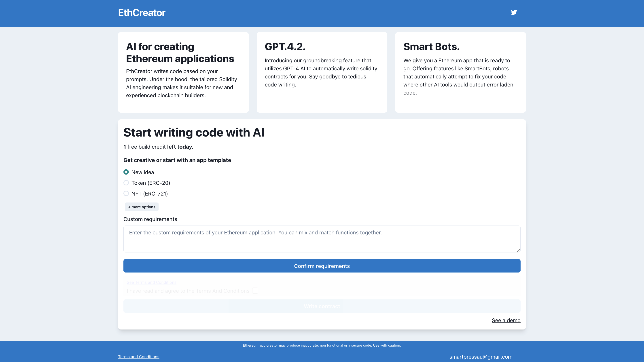This screenshot has width=644, height=362.
Task: Select the New idea radio button
Action: (126, 172)
